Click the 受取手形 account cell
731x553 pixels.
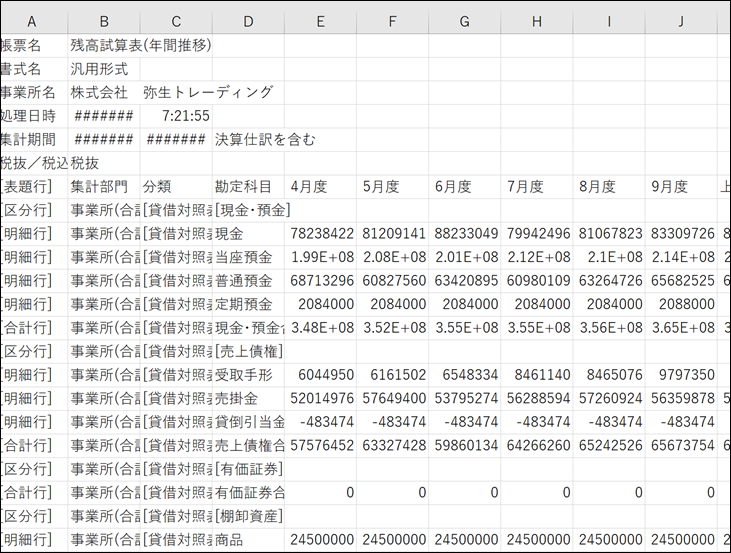click(x=248, y=374)
